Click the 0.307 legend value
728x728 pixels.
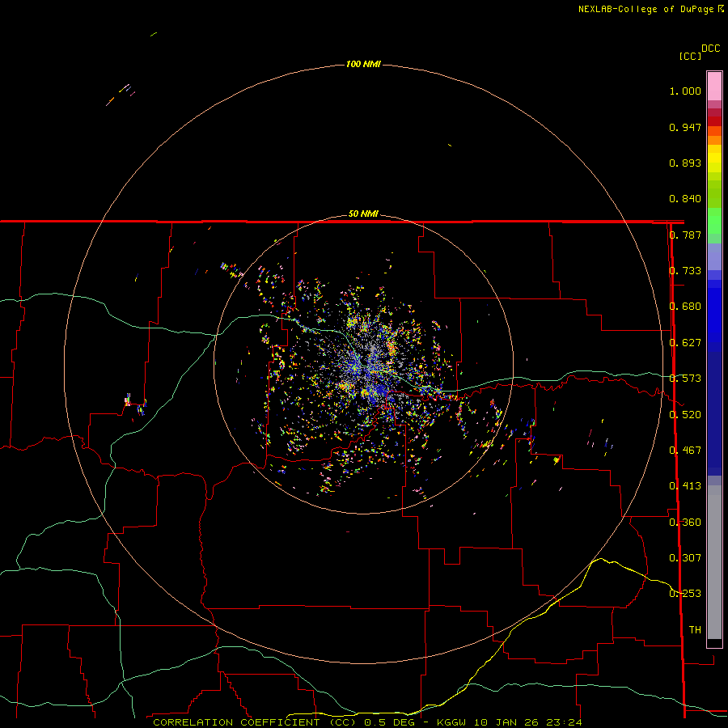pyautogui.click(x=685, y=558)
